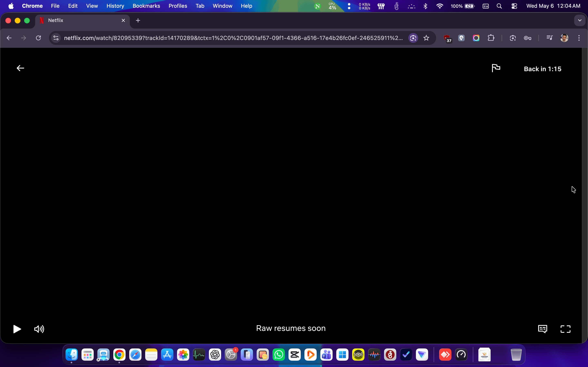588x367 pixels.
Task: Open the subtitles and audio options icon
Action: pyautogui.click(x=542, y=329)
